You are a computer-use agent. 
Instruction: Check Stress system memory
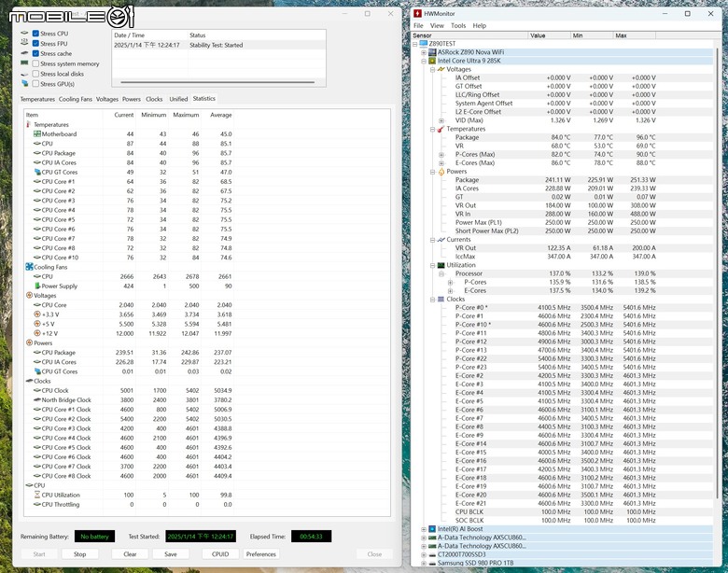pos(35,63)
